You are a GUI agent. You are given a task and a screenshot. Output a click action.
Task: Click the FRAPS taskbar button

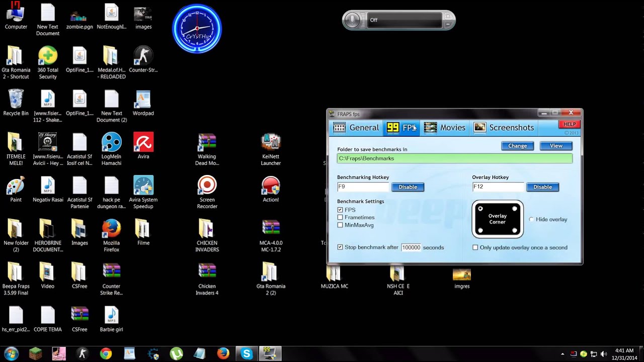tap(270, 353)
